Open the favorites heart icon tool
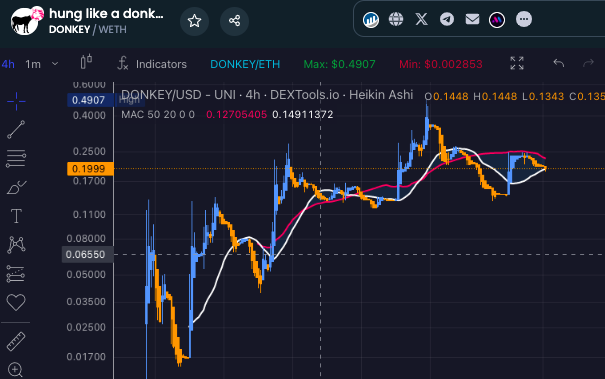Image resolution: width=605 pixels, height=379 pixels. (x=16, y=302)
